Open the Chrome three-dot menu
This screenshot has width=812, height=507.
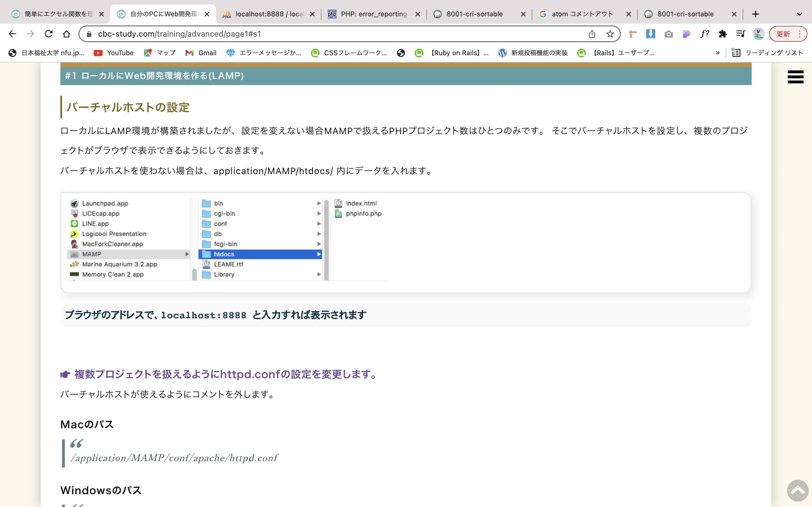(800, 34)
